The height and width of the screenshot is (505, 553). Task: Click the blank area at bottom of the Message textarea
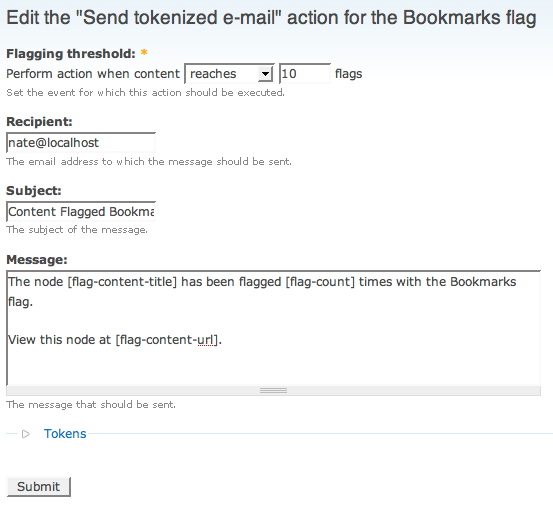pyautogui.click(x=273, y=367)
